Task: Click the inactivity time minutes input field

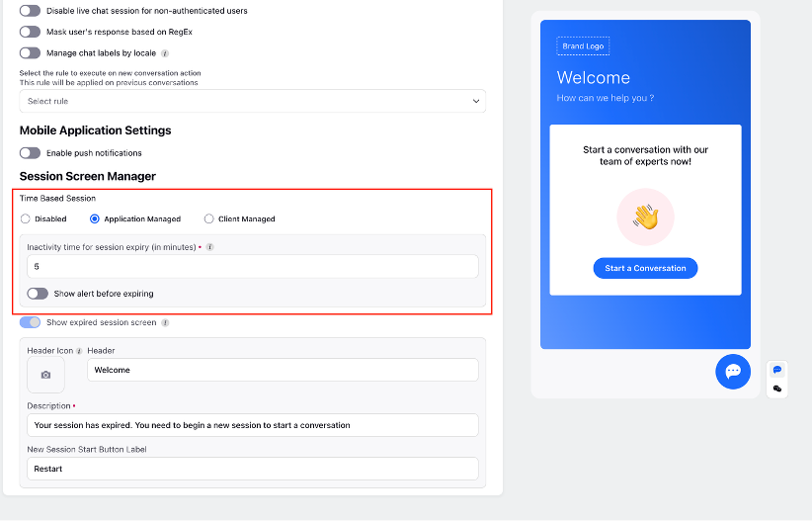Action: pos(253,267)
